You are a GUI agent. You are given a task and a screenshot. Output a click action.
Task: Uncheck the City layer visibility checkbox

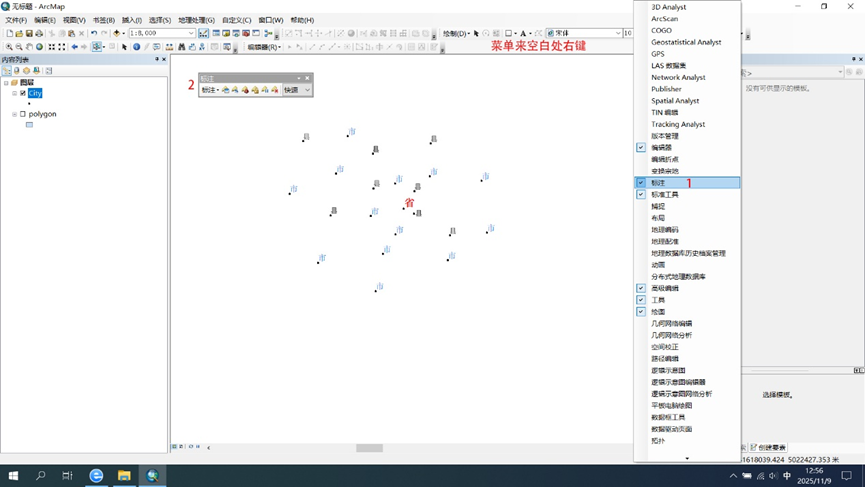[x=23, y=93]
